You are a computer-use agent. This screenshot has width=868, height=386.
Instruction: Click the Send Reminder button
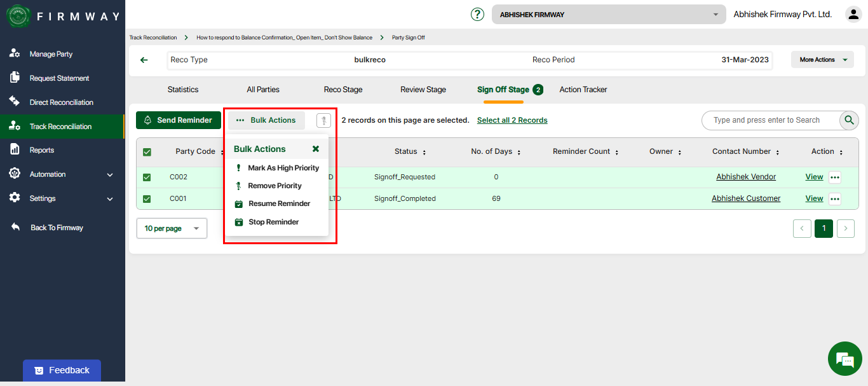click(178, 120)
